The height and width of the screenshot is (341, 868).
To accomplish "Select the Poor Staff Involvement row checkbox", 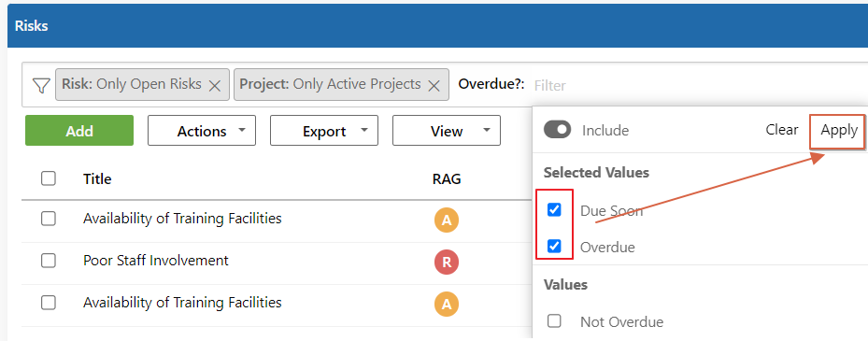I will pos(49,261).
